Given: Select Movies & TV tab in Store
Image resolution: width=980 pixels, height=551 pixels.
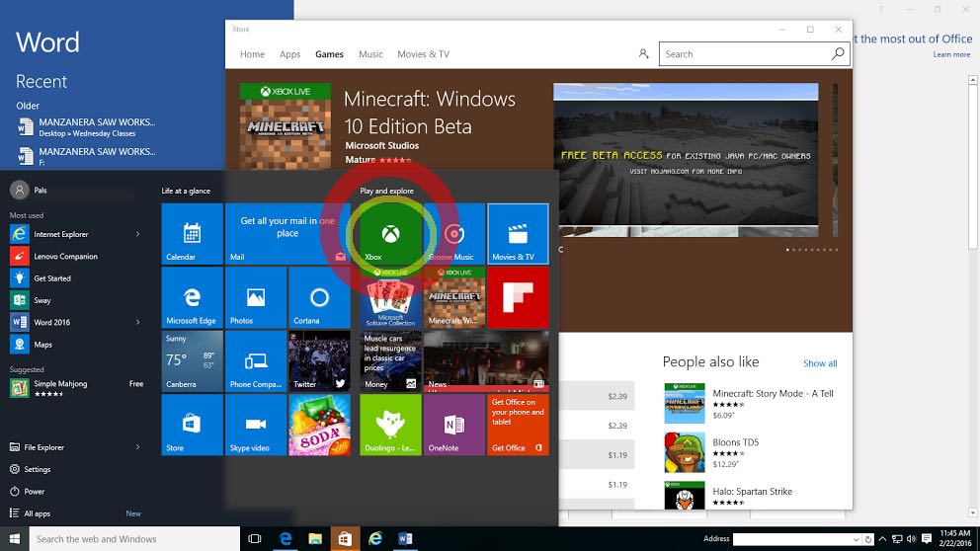Looking at the screenshot, I should (x=423, y=54).
